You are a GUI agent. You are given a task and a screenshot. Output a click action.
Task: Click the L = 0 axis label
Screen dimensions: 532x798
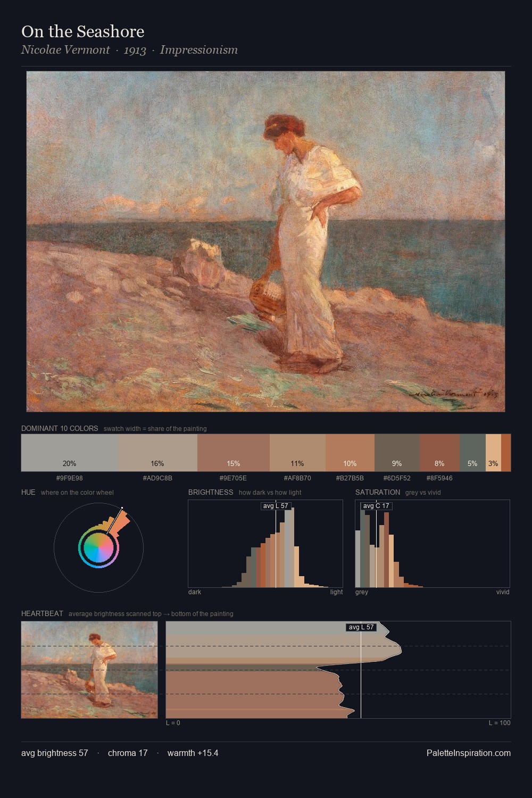[173, 723]
